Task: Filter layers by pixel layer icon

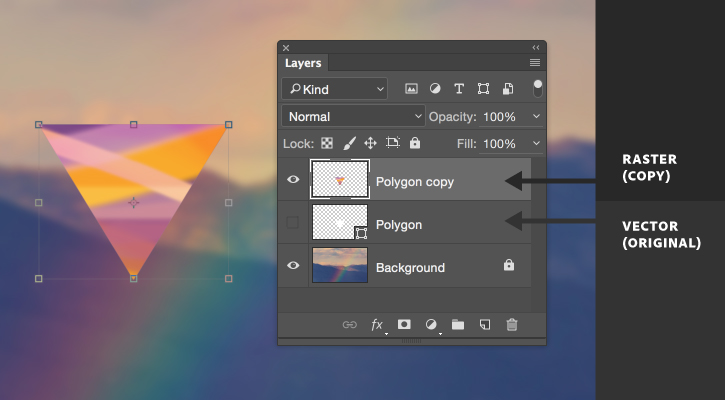Action: 411,89
